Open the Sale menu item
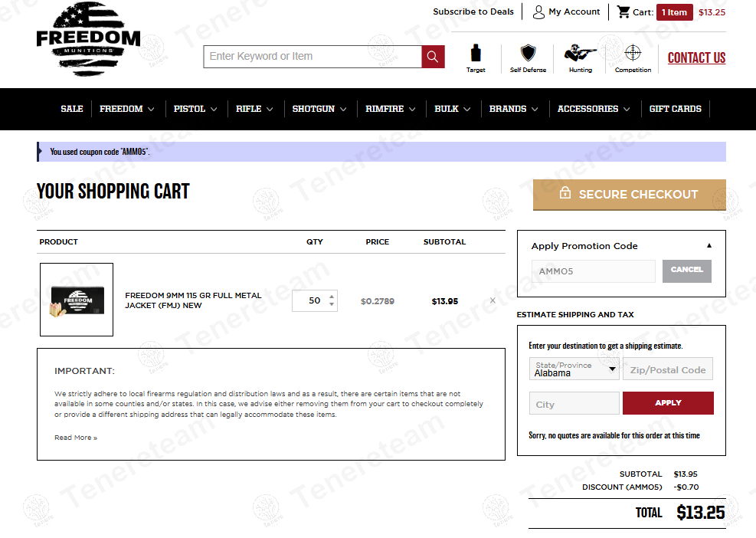This screenshot has height=538, width=756. pos(72,109)
